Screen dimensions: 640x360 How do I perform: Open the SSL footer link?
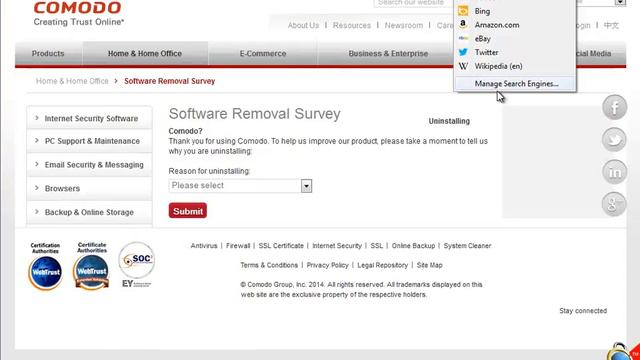(x=377, y=246)
